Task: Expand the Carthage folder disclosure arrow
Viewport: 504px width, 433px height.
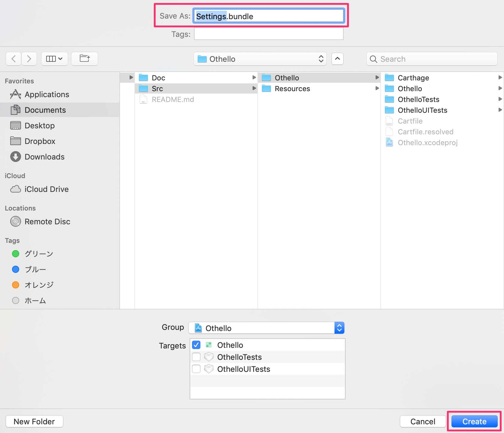Action: click(x=500, y=77)
